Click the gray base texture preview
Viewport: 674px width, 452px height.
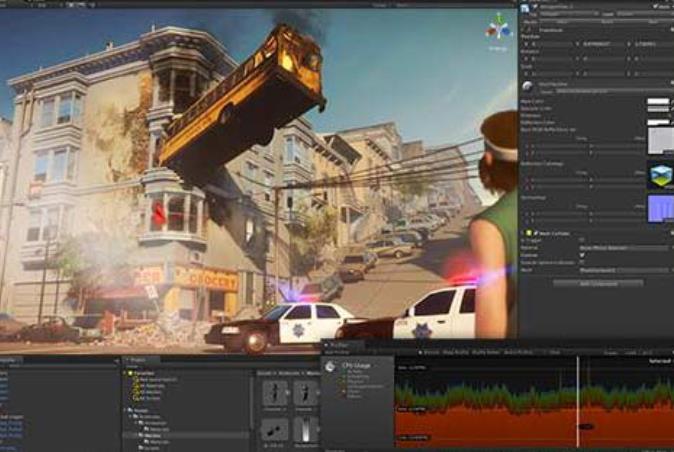(659, 140)
